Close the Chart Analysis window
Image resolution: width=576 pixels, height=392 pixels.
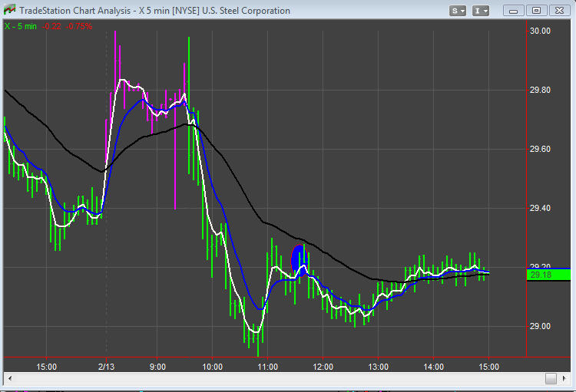[559, 11]
